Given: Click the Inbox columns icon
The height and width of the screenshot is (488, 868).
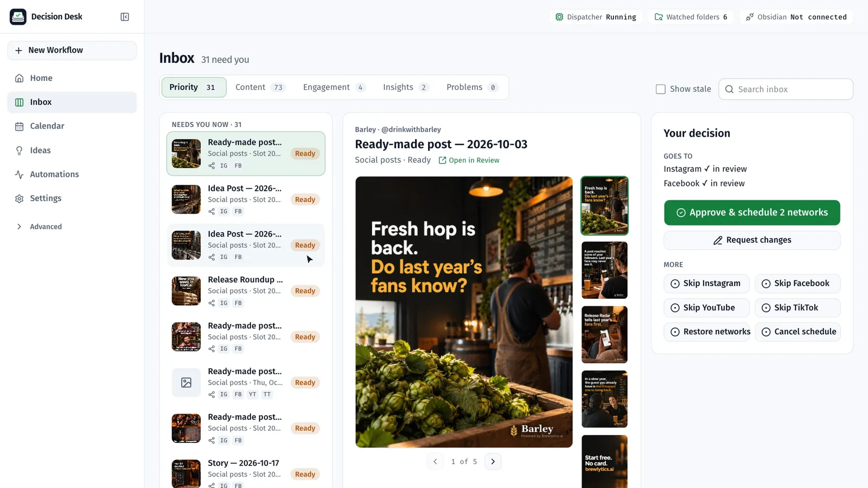Looking at the screenshot, I should pos(20,102).
